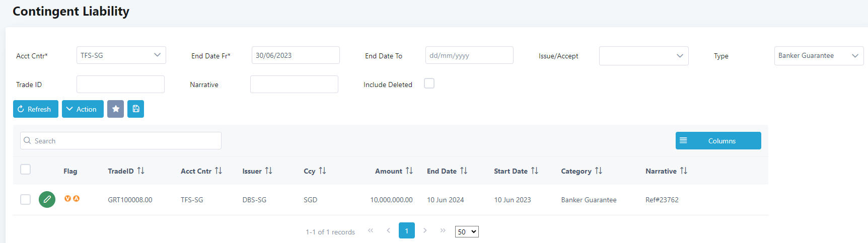Open the Columns chooser button
The width and height of the screenshot is (868, 243).
(718, 141)
